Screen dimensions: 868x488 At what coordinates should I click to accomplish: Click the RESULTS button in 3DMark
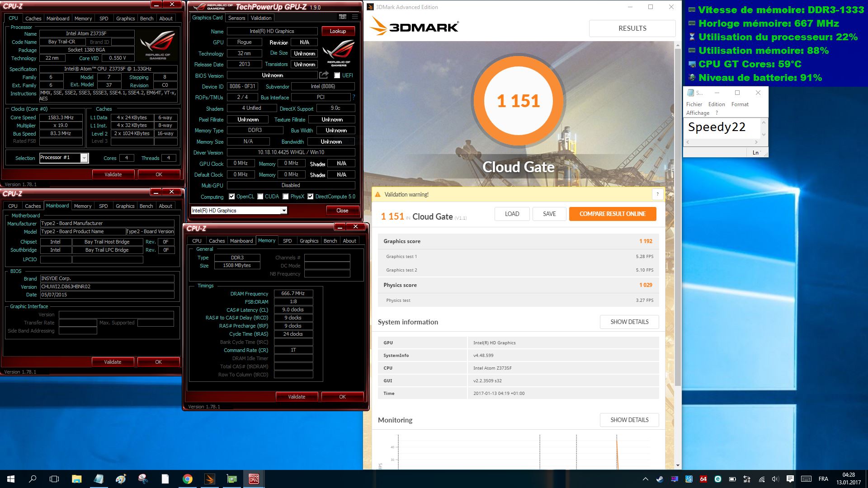tap(632, 28)
